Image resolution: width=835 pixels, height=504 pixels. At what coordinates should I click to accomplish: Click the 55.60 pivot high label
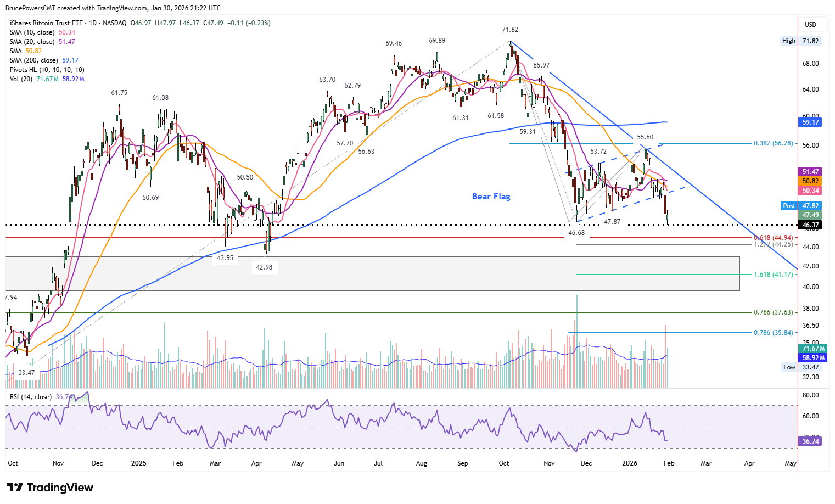[x=645, y=137]
